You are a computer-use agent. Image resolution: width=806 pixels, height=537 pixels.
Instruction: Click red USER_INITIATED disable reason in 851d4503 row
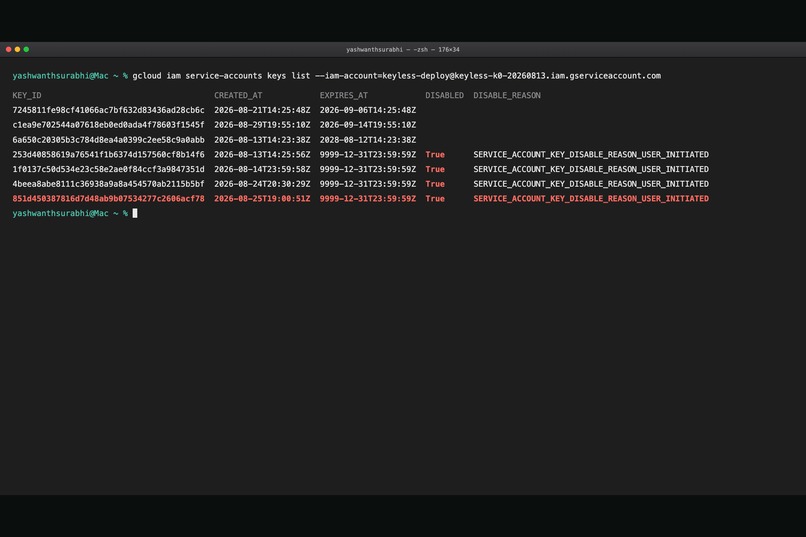pos(591,199)
